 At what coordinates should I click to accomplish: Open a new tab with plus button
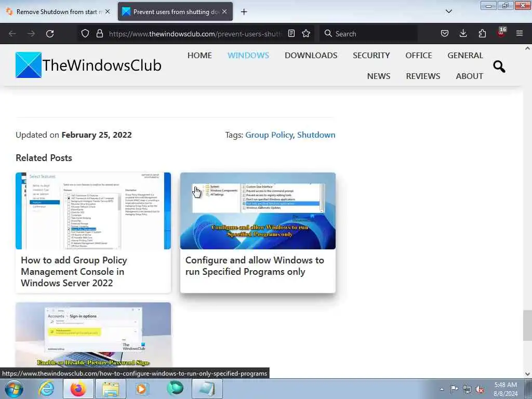click(x=244, y=12)
